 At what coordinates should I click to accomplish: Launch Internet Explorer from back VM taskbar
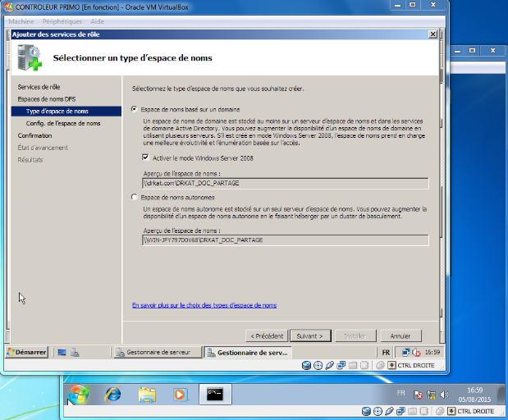(x=112, y=395)
